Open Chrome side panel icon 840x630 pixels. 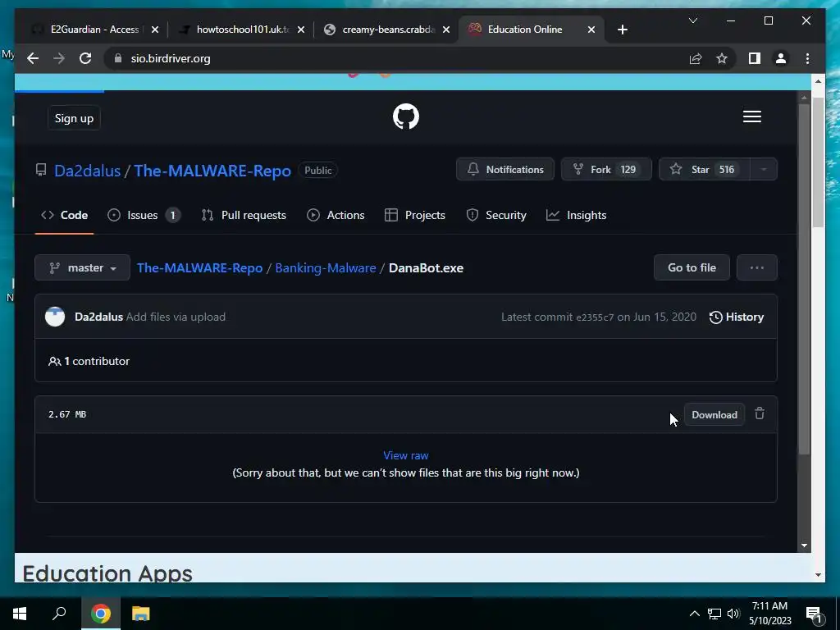(x=755, y=58)
